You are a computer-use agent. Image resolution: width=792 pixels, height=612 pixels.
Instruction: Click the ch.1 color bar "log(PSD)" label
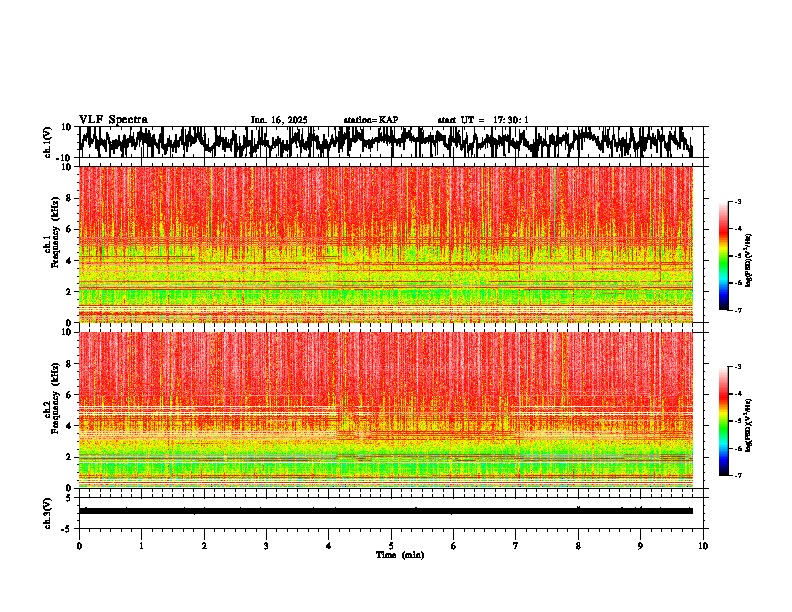(x=748, y=261)
